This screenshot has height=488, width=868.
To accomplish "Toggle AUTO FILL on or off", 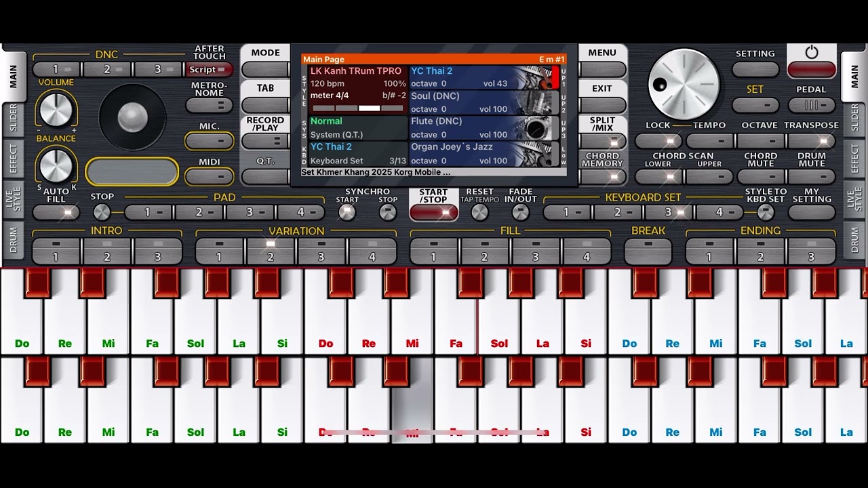I will click(x=56, y=212).
